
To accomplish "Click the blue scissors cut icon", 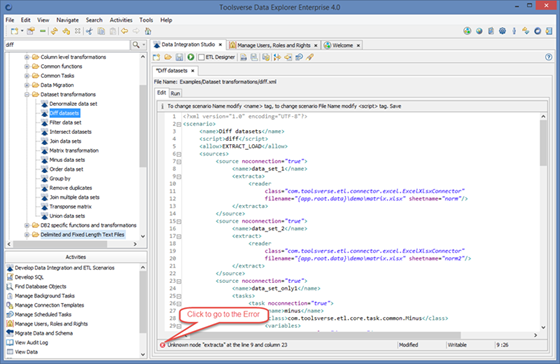I will (89, 31).
